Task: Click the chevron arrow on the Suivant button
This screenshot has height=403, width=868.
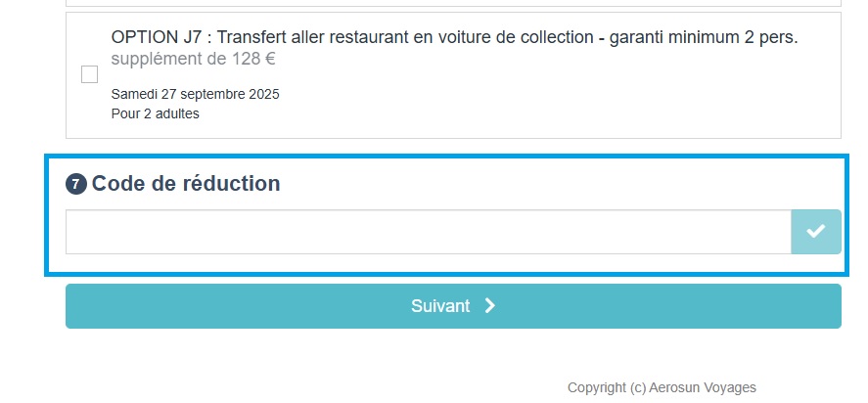Action: click(490, 306)
